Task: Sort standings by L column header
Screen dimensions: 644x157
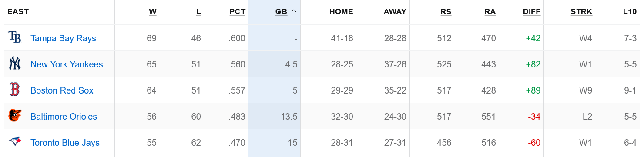Action: coord(198,12)
